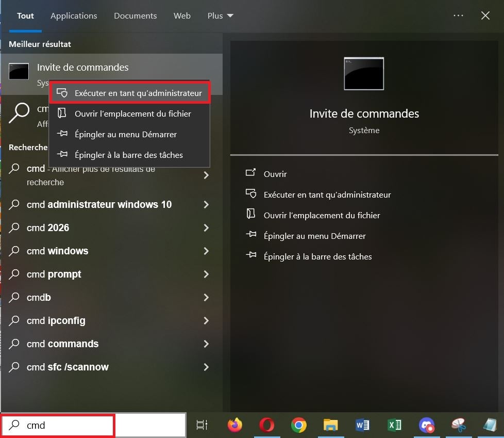Viewport: 504px width, 438px height.
Task: Select the cmdb suggestion
Action: coord(39,297)
